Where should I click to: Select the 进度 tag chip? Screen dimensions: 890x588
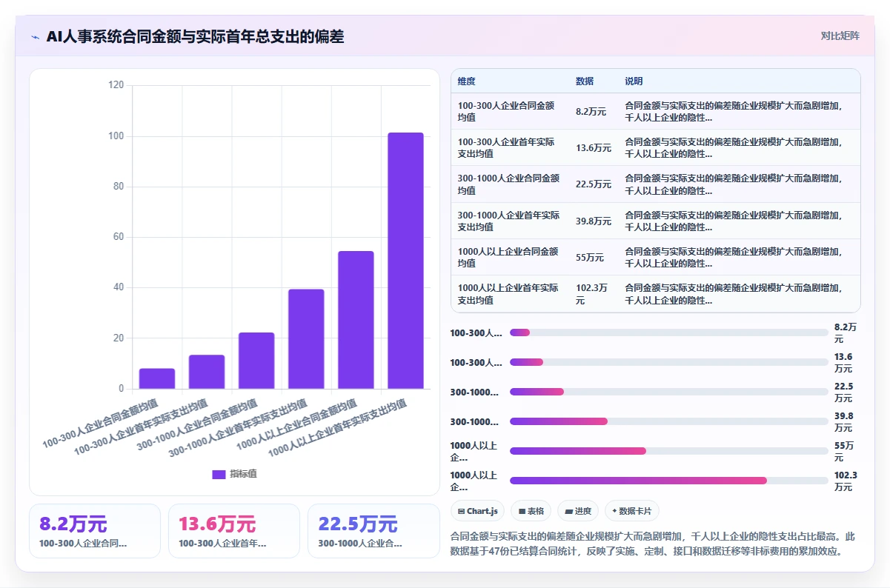[x=578, y=511]
